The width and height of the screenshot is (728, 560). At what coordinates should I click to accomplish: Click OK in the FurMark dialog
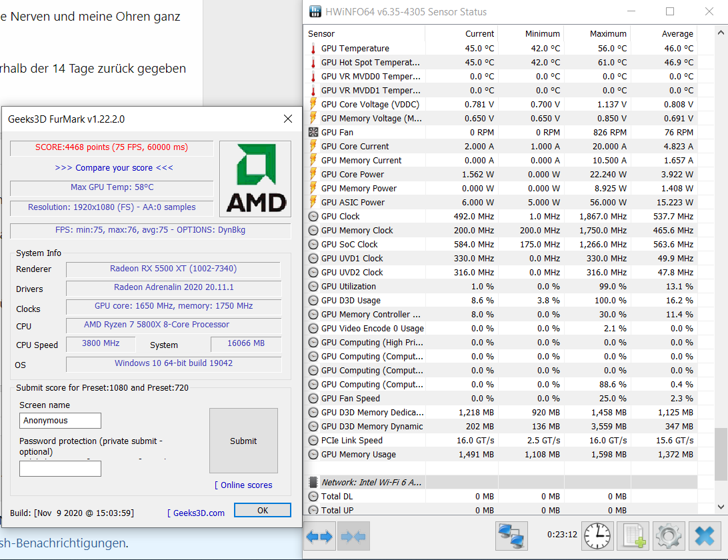click(262, 510)
